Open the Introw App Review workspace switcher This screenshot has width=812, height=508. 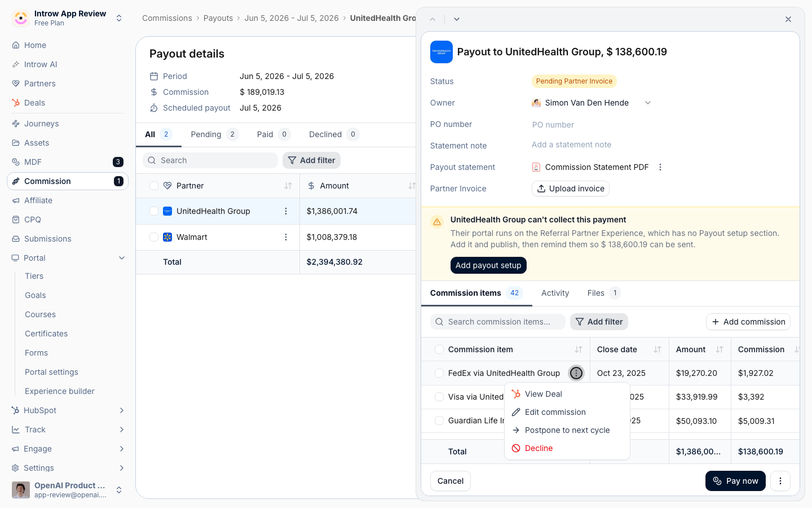coord(68,18)
